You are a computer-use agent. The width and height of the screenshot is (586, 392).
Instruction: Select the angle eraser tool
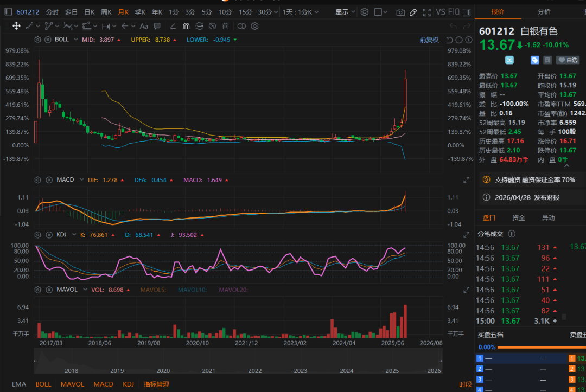pos(173,26)
